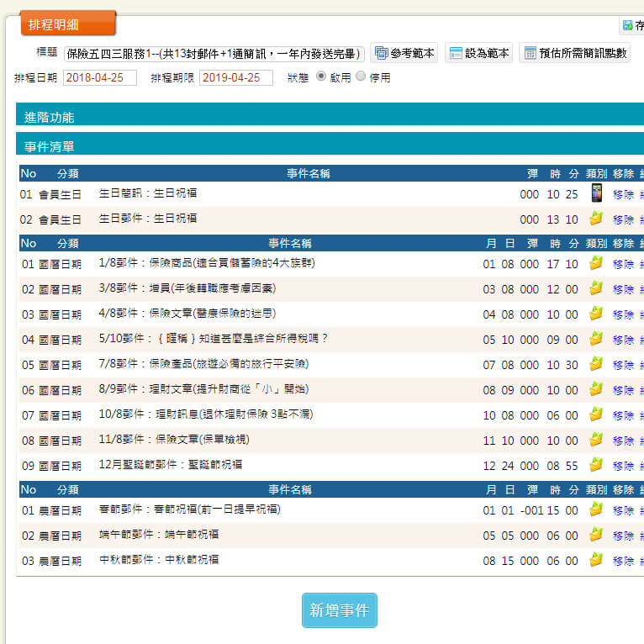Click event name 5/10郵件 綜合所得稅

pos(214,339)
